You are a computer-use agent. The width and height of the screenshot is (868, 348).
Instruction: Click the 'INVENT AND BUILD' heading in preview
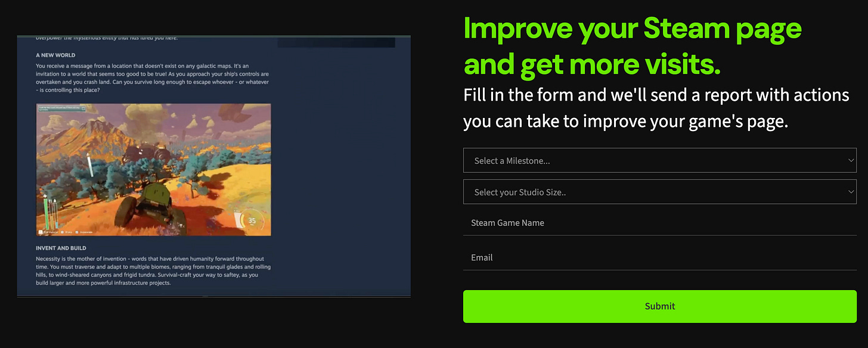click(x=61, y=248)
